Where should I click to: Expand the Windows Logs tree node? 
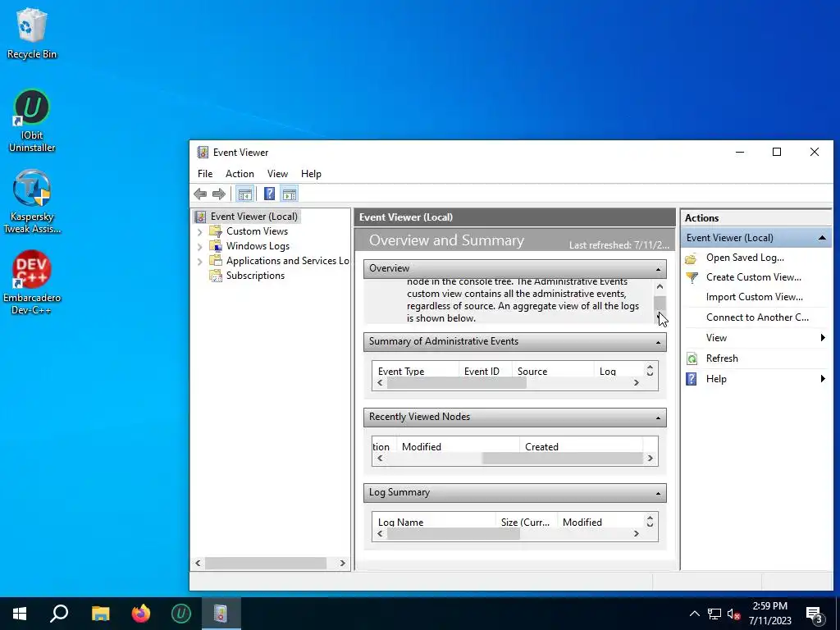click(200, 246)
